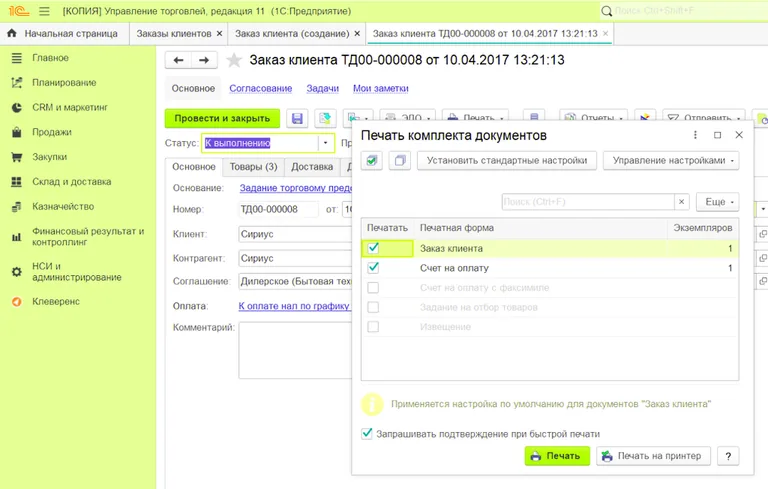This screenshot has width=768, height=489.
Task: Go to Начальная страница home icon
Action: [12, 33]
